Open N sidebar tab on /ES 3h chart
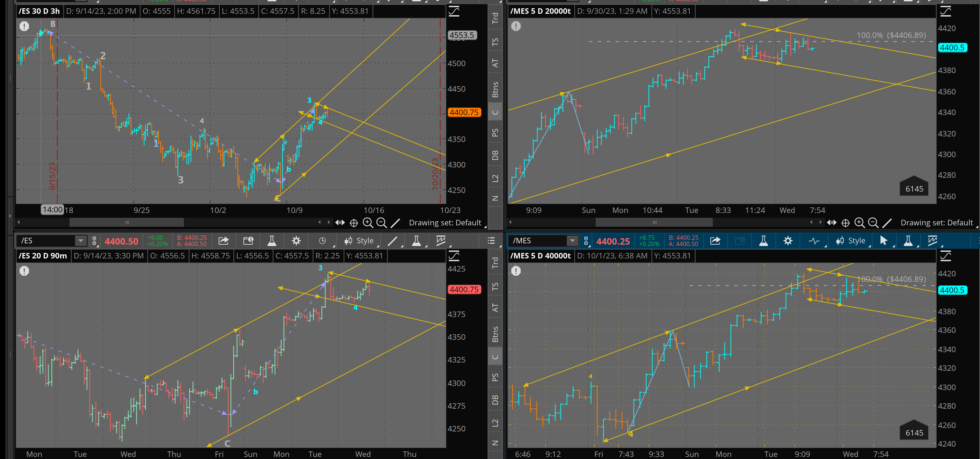Viewport: 980px width, 459px height. pos(495,198)
